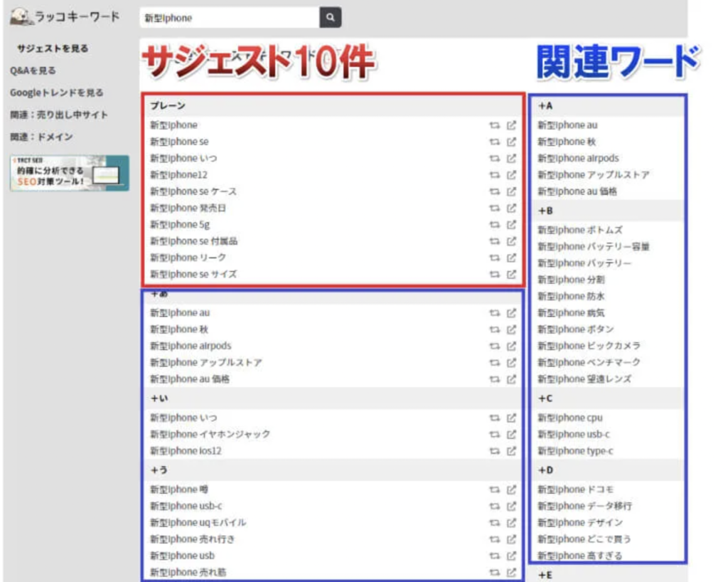This screenshot has width=728, height=582.
Task: Click keyword 新型iphone se 付属品
Action: pos(193,241)
